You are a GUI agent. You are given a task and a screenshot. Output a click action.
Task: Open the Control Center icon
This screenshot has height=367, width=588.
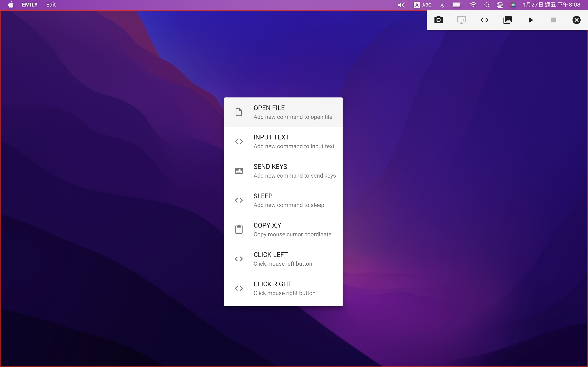pyautogui.click(x=500, y=5)
